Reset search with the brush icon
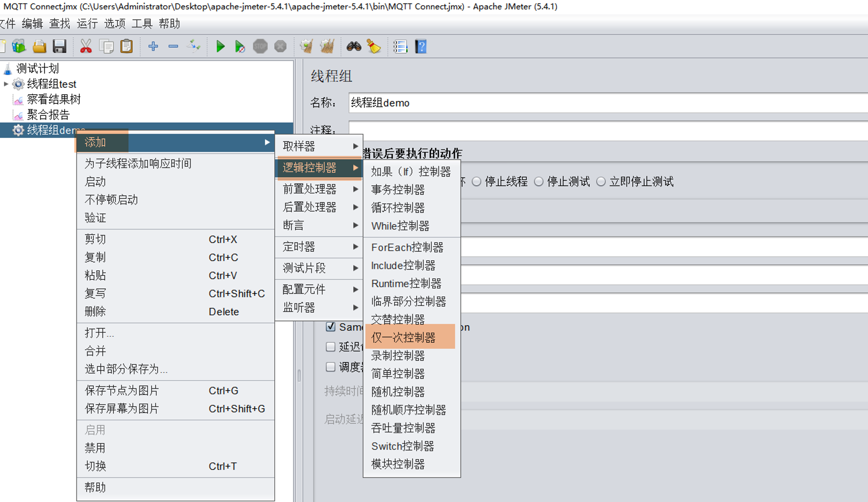The height and width of the screenshot is (502, 868). pyautogui.click(x=374, y=46)
